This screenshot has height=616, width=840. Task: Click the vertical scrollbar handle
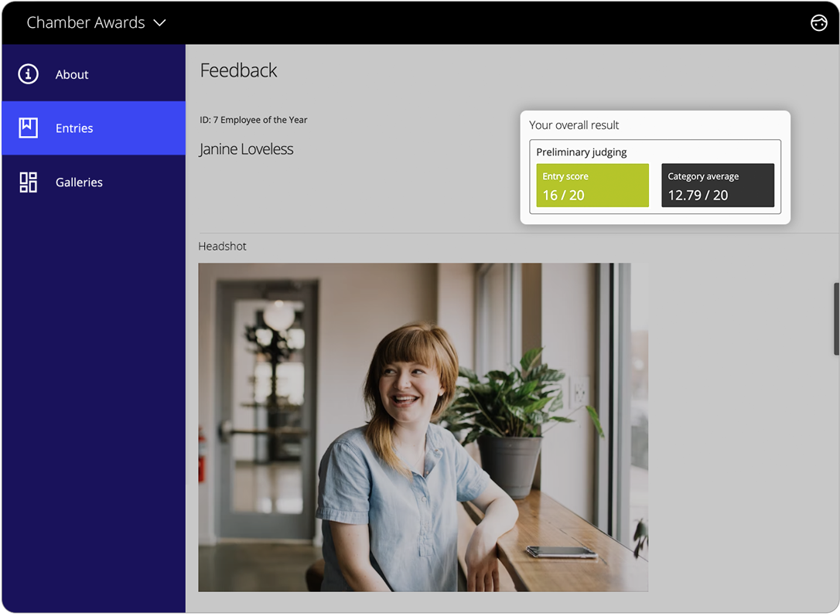coord(836,318)
